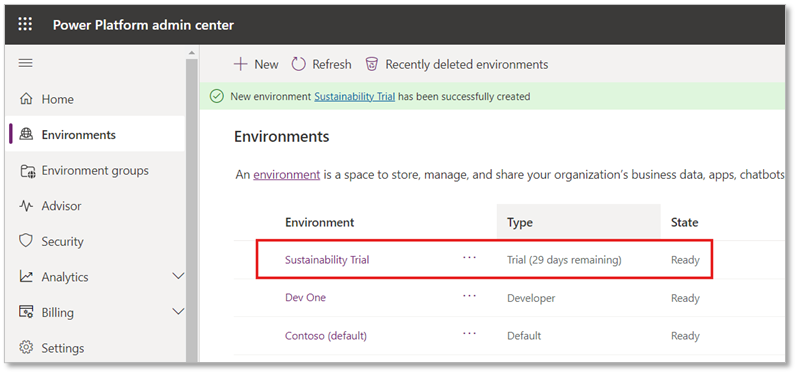Sort by State column header

684,223
